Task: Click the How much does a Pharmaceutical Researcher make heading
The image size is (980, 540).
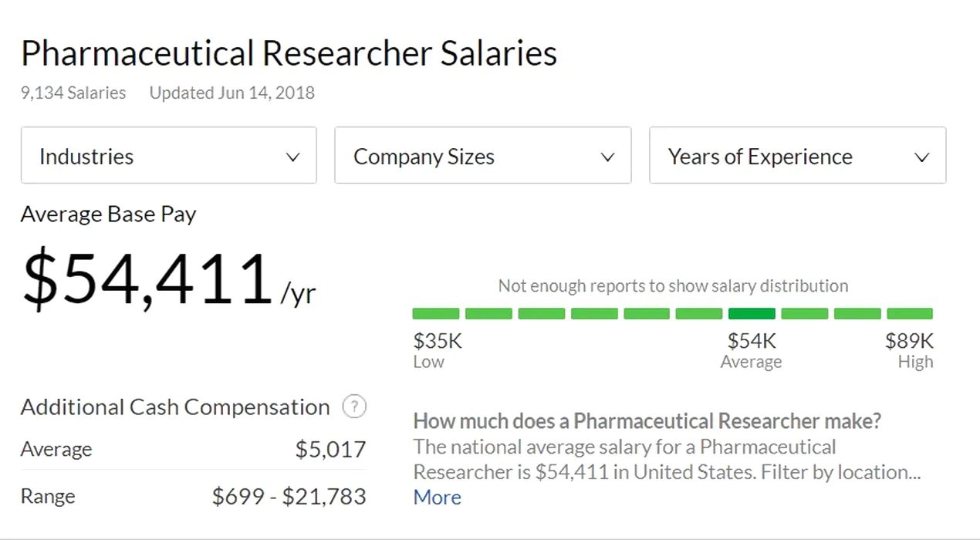Action: 647,421
